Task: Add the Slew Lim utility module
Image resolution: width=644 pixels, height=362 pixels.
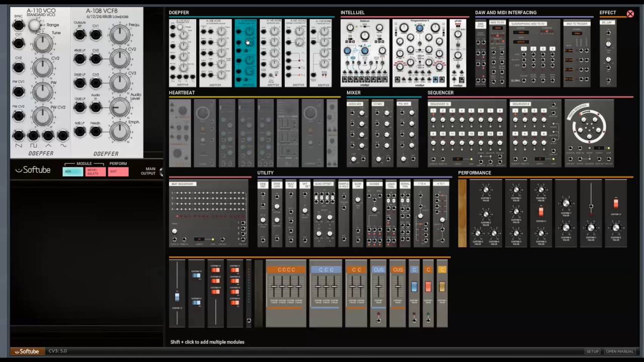Action: [x=358, y=213]
